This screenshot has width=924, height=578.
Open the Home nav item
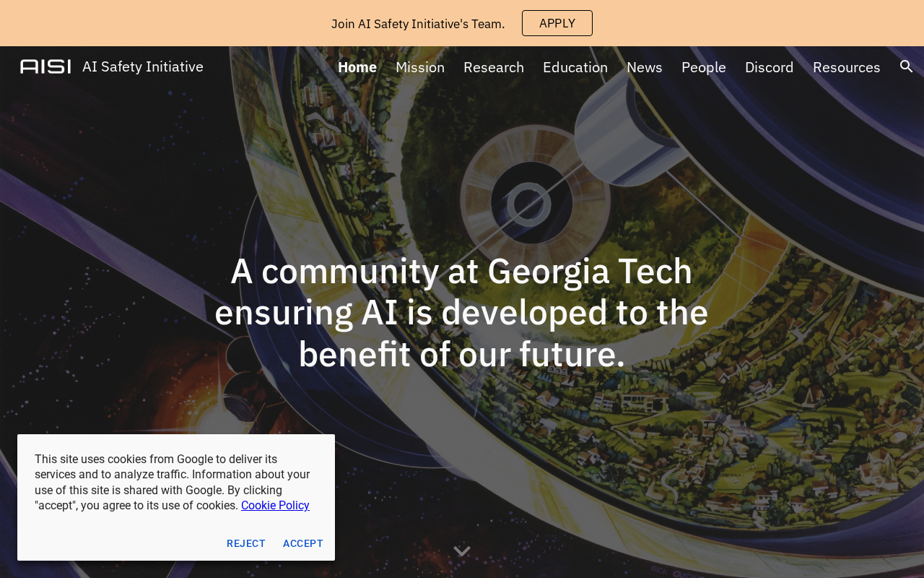coord(357,67)
